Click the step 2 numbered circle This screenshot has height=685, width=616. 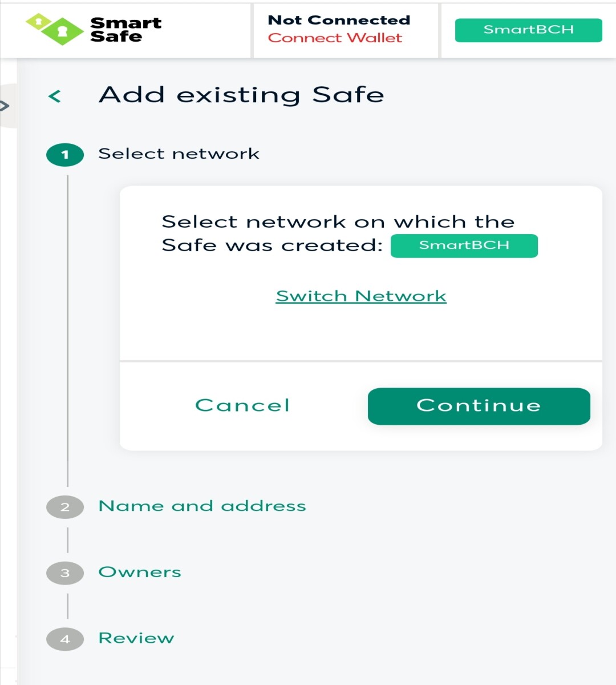pos(65,507)
